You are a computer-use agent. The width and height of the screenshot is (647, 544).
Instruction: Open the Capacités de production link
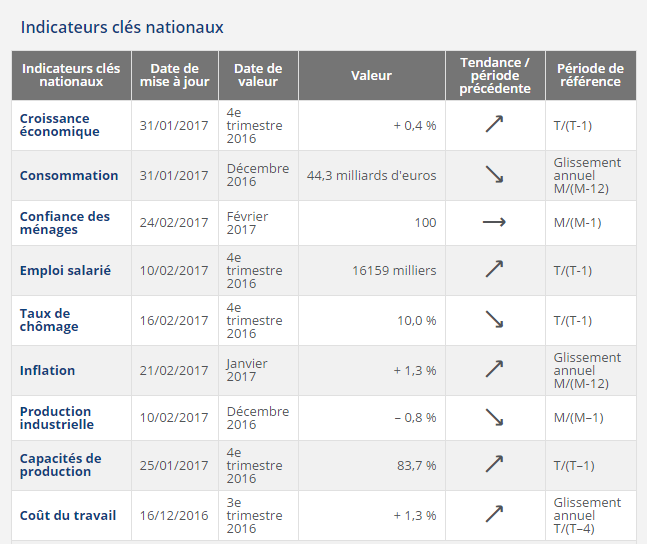[61, 465]
